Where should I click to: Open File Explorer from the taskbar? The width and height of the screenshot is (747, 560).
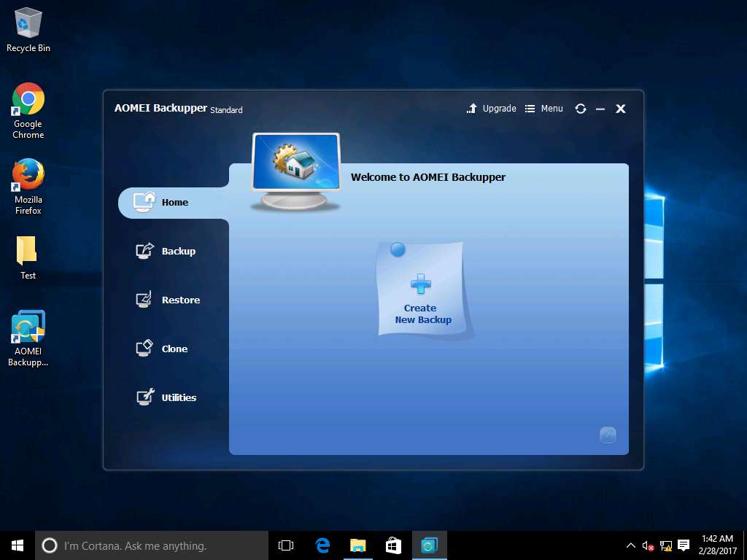(x=358, y=545)
